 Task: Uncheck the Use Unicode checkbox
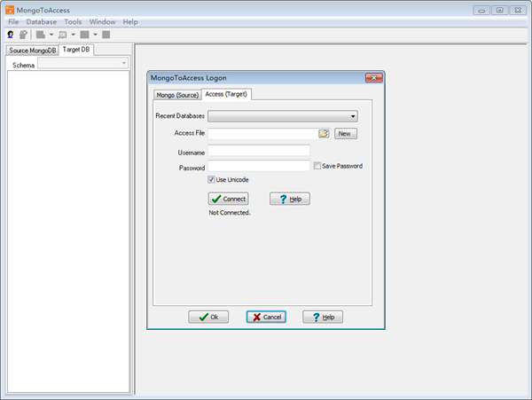(211, 179)
